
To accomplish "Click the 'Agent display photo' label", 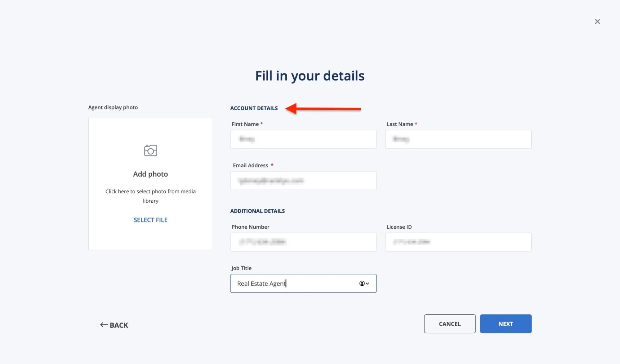I will click(113, 107).
